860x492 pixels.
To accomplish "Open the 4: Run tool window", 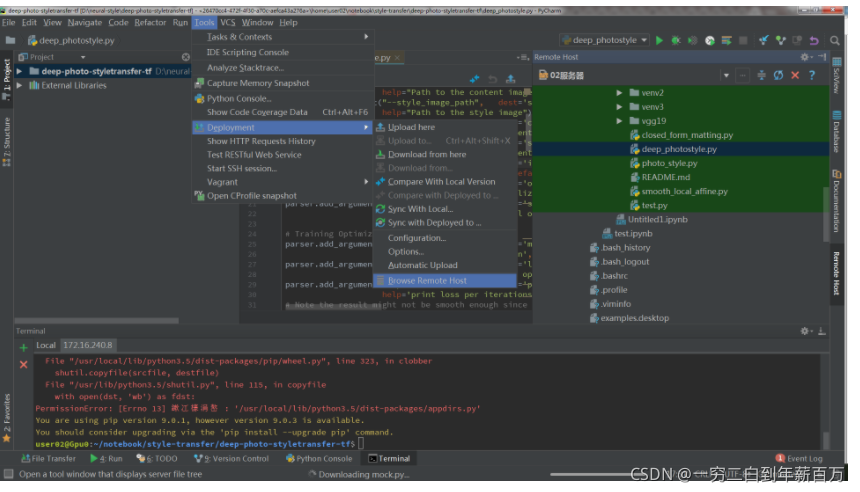I will (x=106, y=459).
